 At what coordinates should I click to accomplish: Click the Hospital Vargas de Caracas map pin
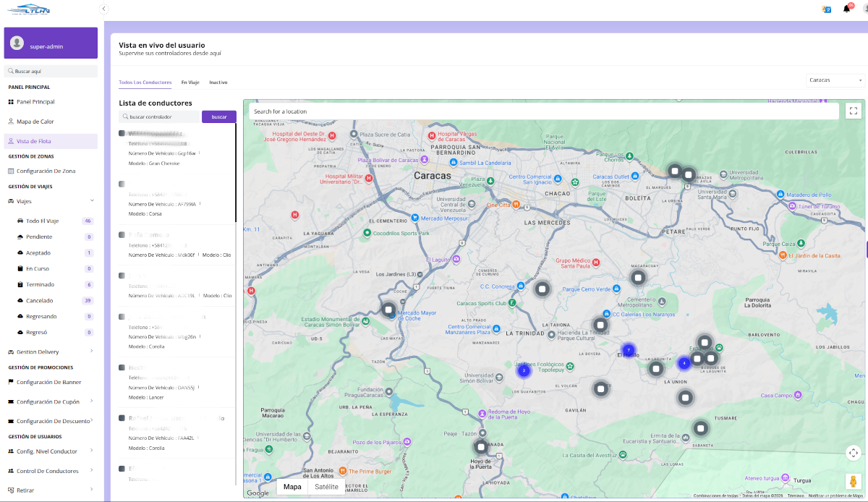[432, 135]
